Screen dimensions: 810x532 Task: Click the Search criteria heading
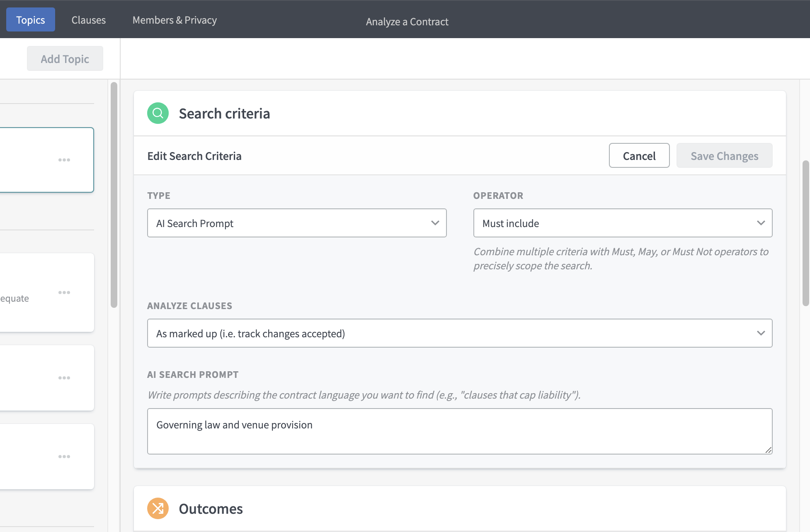(x=224, y=114)
